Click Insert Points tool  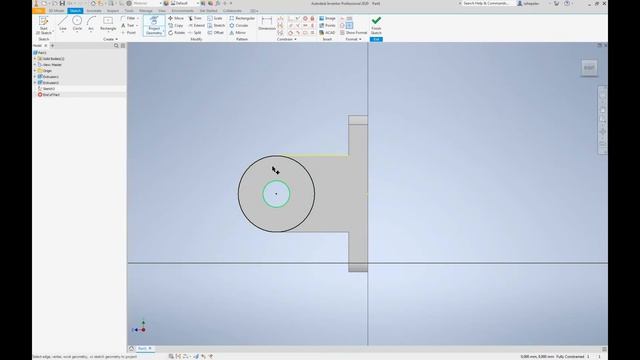point(327,25)
